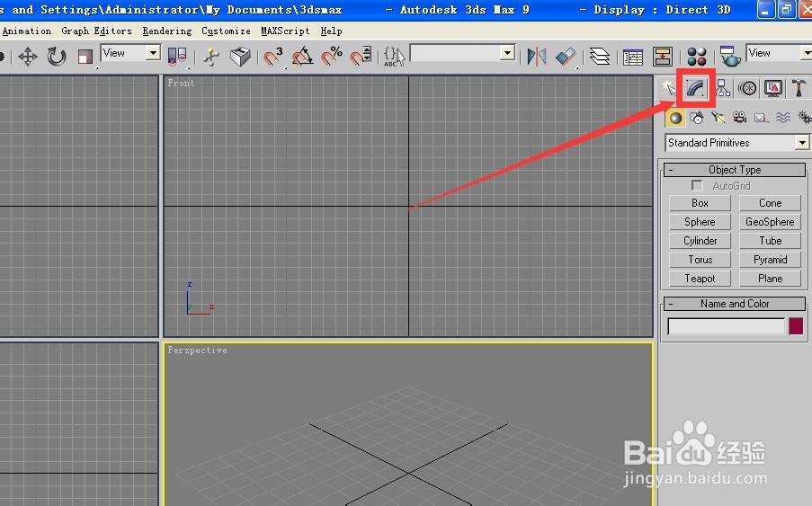
Task: Open the Help menu
Action: click(x=332, y=31)
